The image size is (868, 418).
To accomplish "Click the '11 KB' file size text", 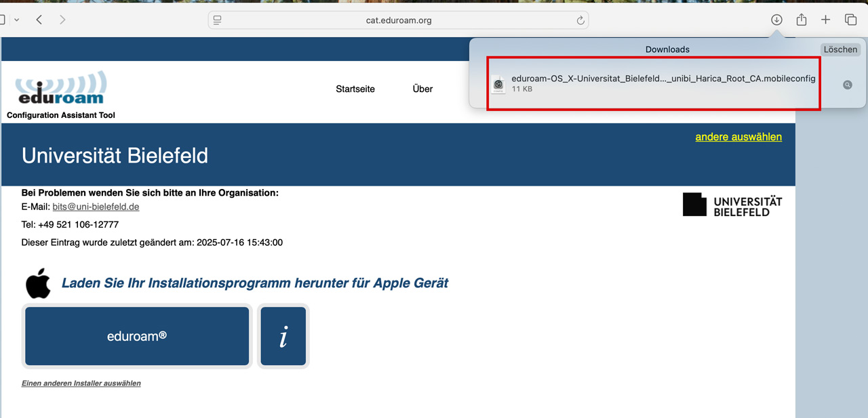I will (521, 89).
